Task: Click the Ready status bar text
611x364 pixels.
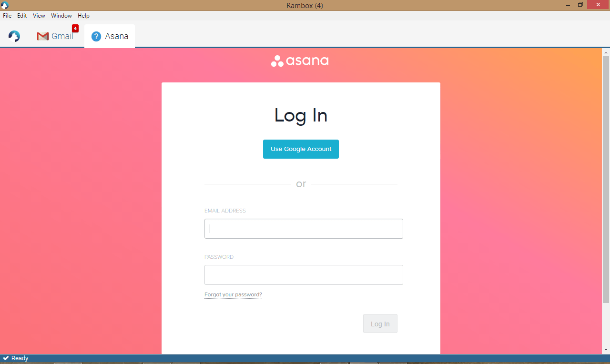Action: [x=20, y=358]
